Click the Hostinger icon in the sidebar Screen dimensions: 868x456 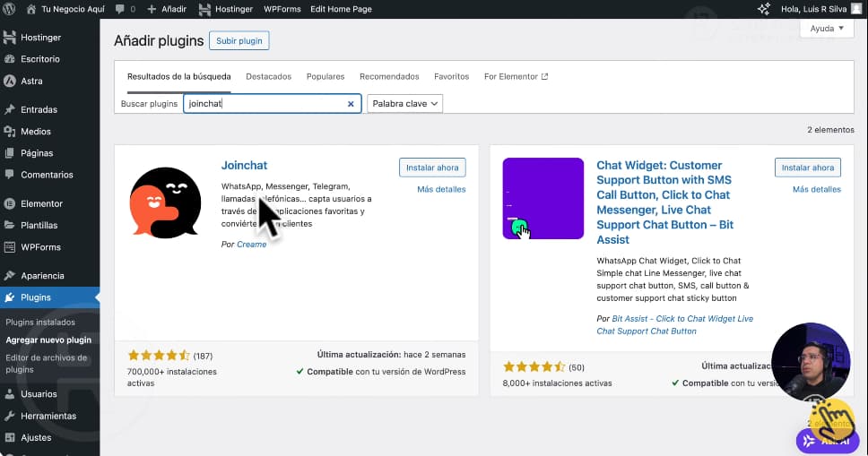point(10,38)
